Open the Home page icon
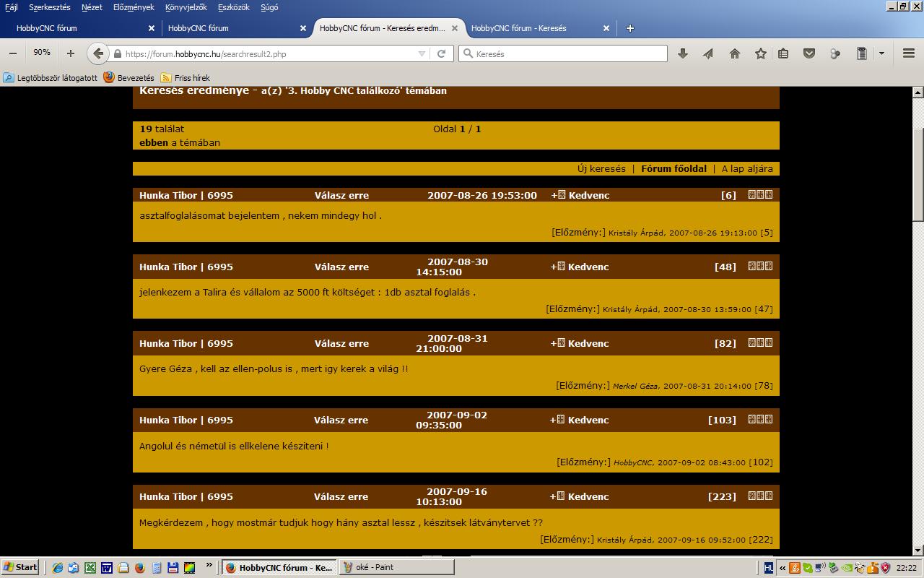Screen dimensions: 924x578 (x=734, y=53)
